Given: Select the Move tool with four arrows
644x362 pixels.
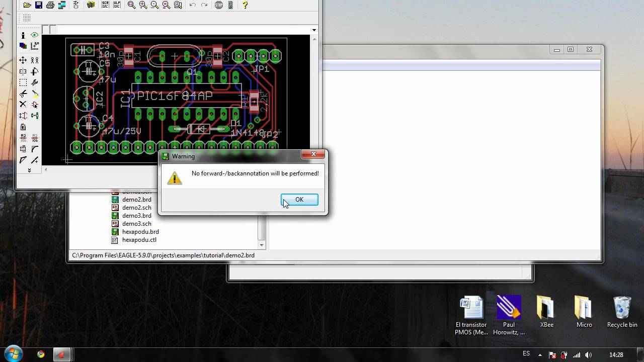Looking at the screenshot, I should (23, 60).
